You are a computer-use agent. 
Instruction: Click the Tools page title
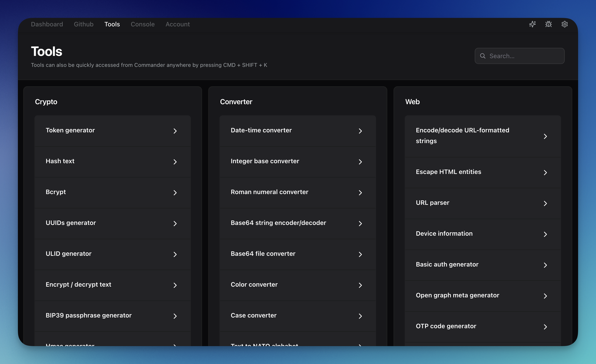[47, 51]
